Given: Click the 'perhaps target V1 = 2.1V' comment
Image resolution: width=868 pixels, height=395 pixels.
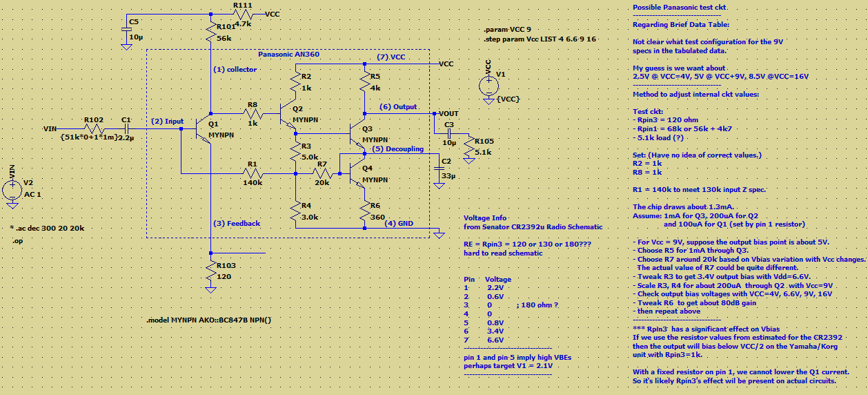Looking at the screenshot, I should click(x=508, y=365).
